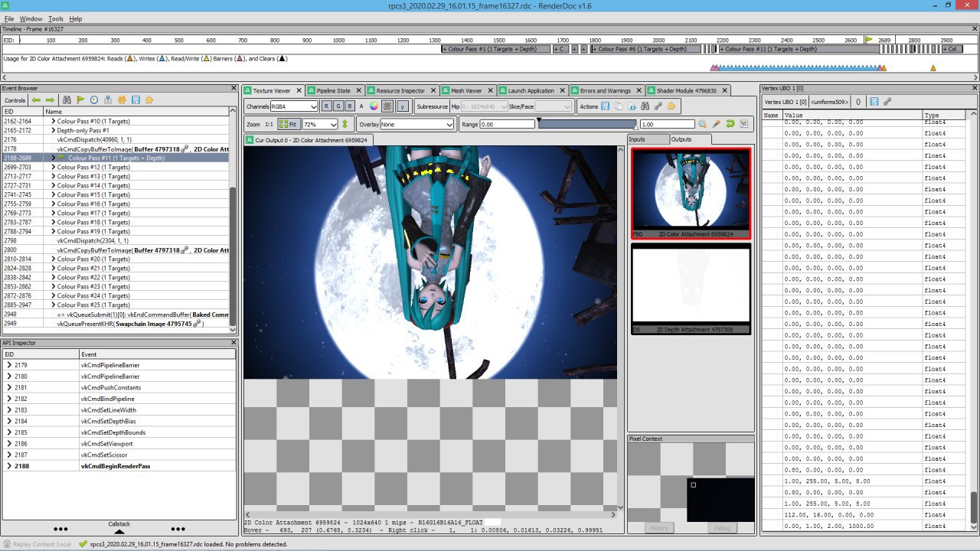Viewport: 980px width, 551px height.
Task: Click the save icon in Vertex UBO toolbar
Action: (874, 101)
